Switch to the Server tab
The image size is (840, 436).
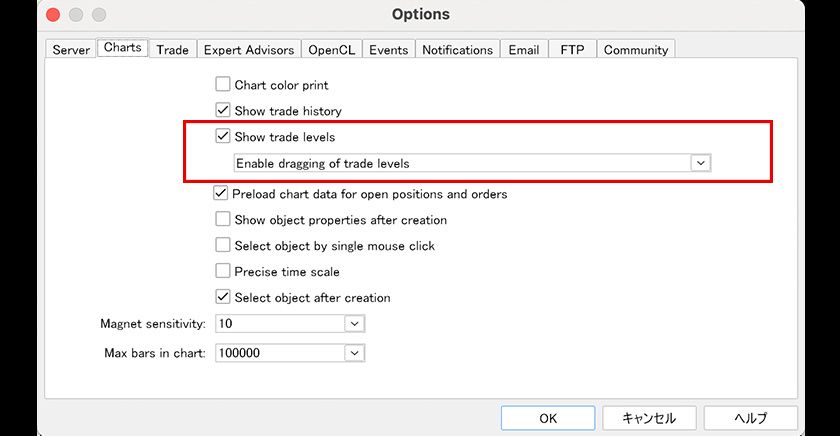[71, 49]
